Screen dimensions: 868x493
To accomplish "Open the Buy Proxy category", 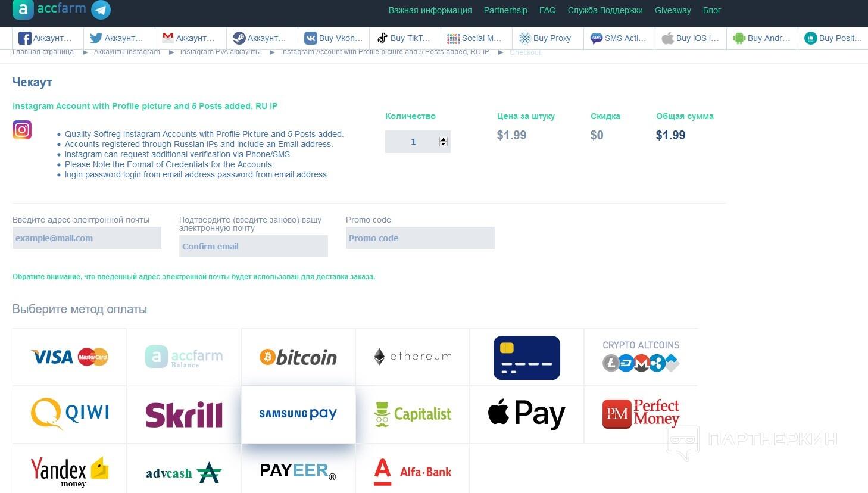I will click(x=548, y=38).
